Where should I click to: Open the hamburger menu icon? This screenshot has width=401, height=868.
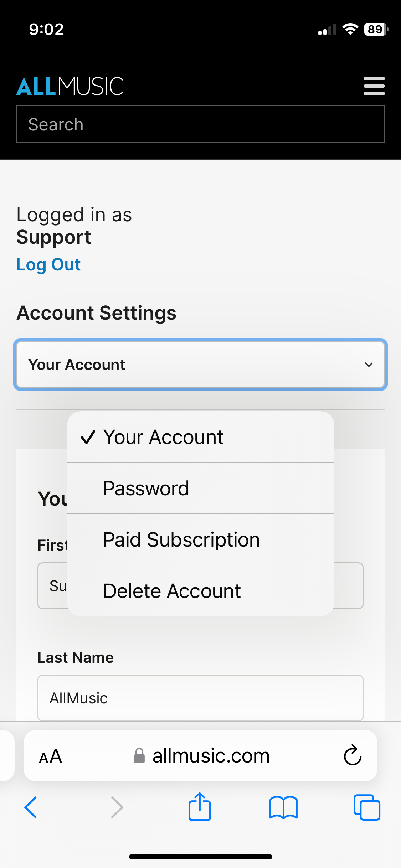[374, 86]
